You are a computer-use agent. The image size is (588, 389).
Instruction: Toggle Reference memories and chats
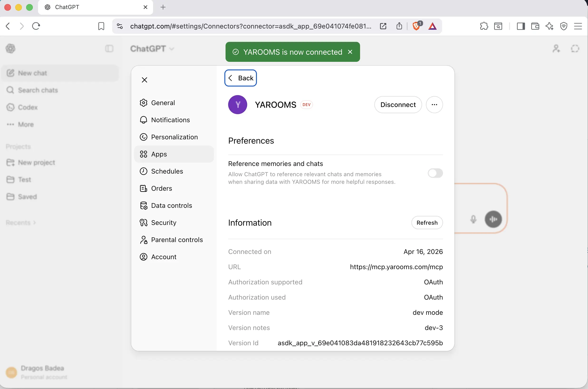point(435,173)
